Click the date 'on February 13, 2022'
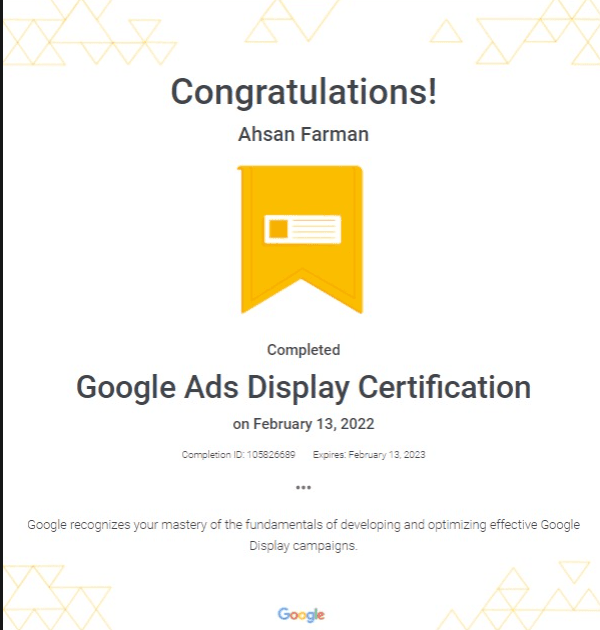This screenshot has width=600, height=630. pos(303,424)
